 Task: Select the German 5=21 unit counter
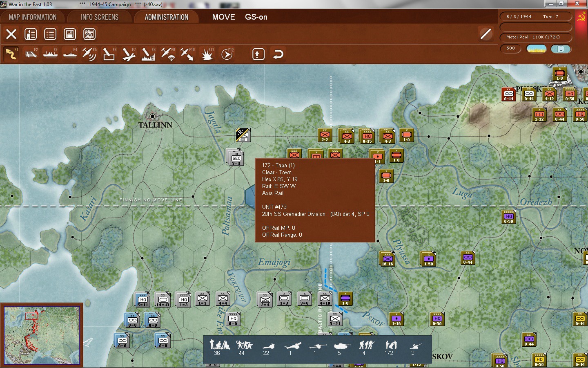click(x=335, y=319)
